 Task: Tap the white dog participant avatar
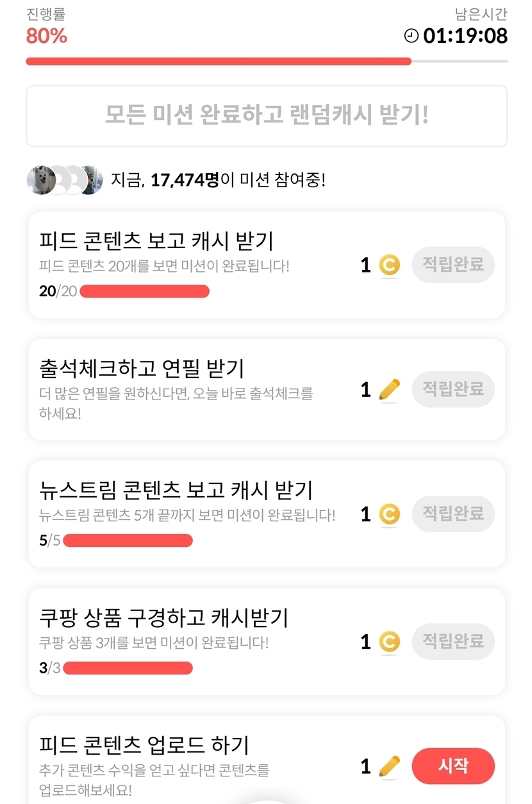tap(40, 180)
